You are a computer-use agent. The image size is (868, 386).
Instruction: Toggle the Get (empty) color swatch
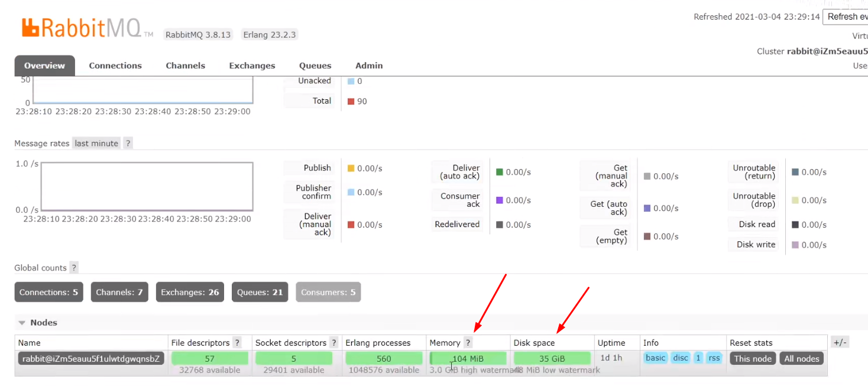coord(647,236)
